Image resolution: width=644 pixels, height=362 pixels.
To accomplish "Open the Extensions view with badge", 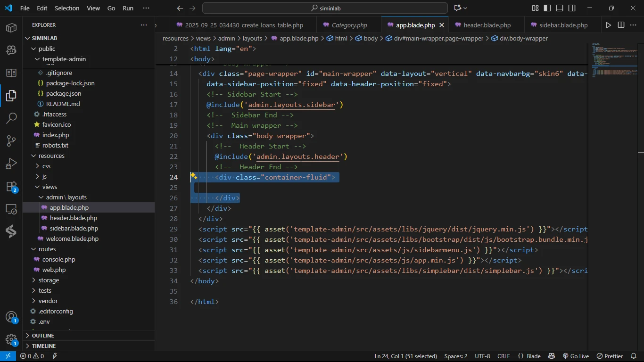I will coord(11,187).
